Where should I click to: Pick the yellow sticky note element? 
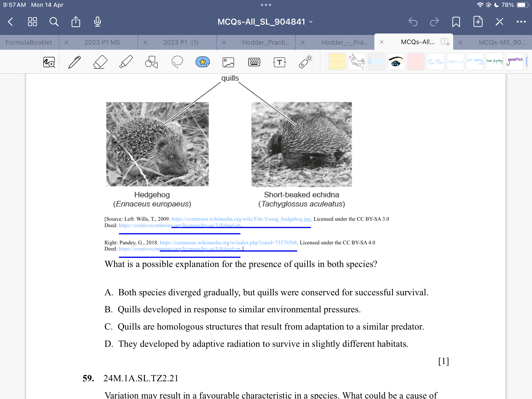coord(337,62)
